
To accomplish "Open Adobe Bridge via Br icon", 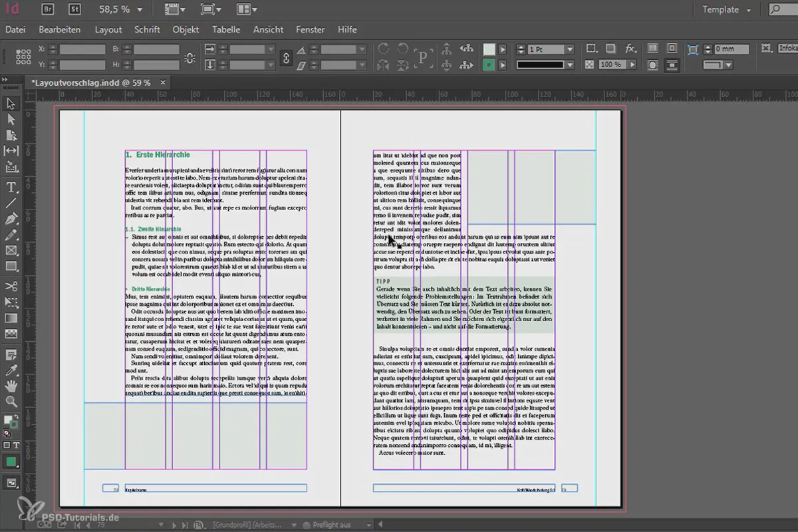I will point(48,9).
